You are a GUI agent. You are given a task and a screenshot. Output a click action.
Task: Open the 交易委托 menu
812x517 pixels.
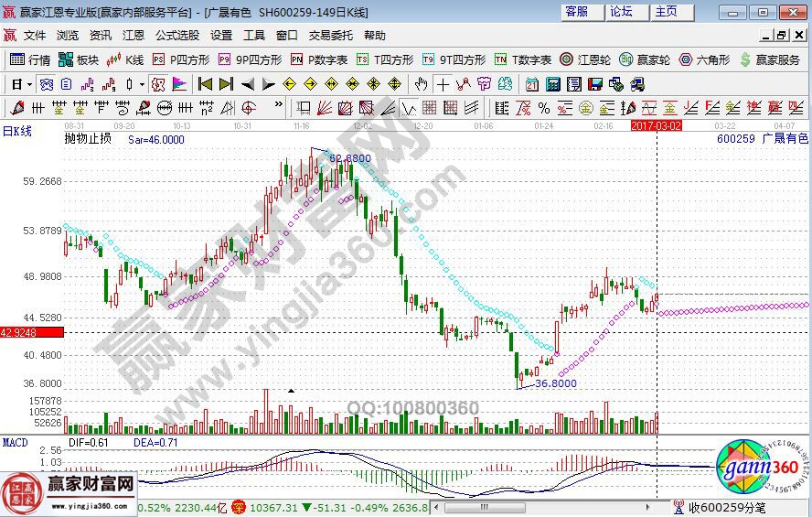[330, 36]
